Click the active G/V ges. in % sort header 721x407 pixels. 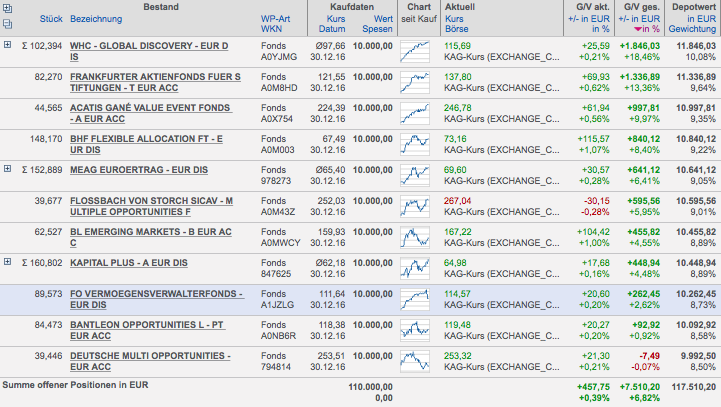[x=647, y=29]
